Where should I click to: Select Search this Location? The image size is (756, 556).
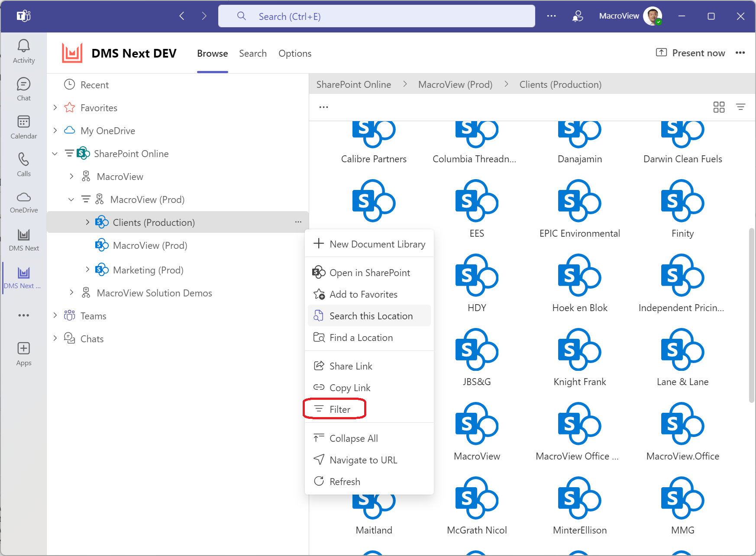tap(369, 315)
